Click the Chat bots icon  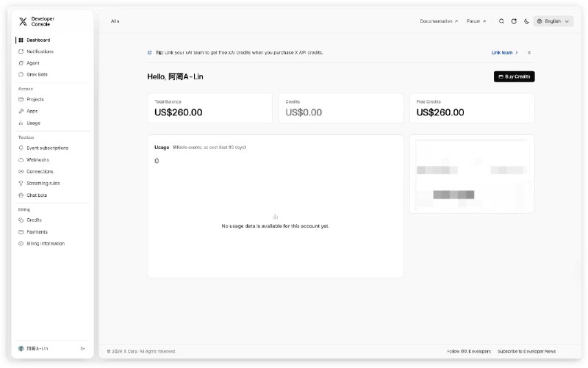[x=21, y=195]
